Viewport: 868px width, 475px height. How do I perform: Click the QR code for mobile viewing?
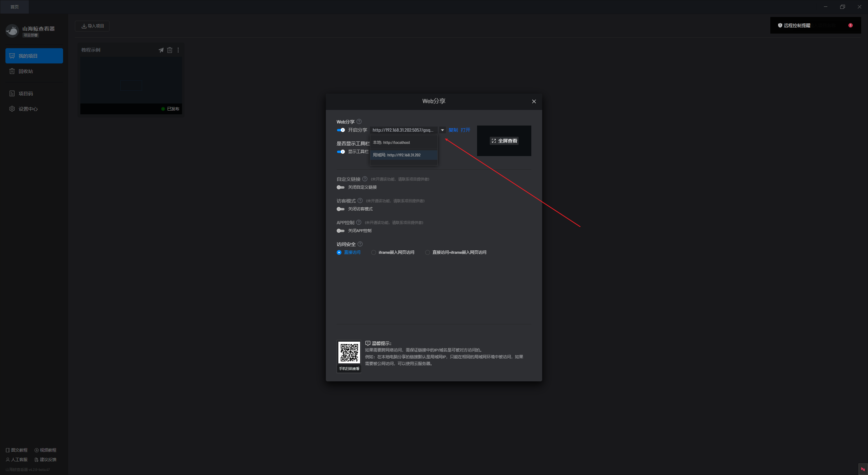(x=349, y=353)
